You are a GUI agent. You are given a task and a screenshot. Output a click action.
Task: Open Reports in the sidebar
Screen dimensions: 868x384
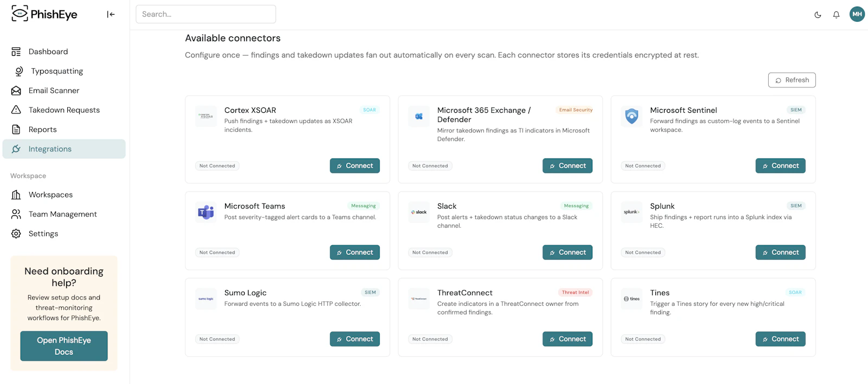(64, 130)
